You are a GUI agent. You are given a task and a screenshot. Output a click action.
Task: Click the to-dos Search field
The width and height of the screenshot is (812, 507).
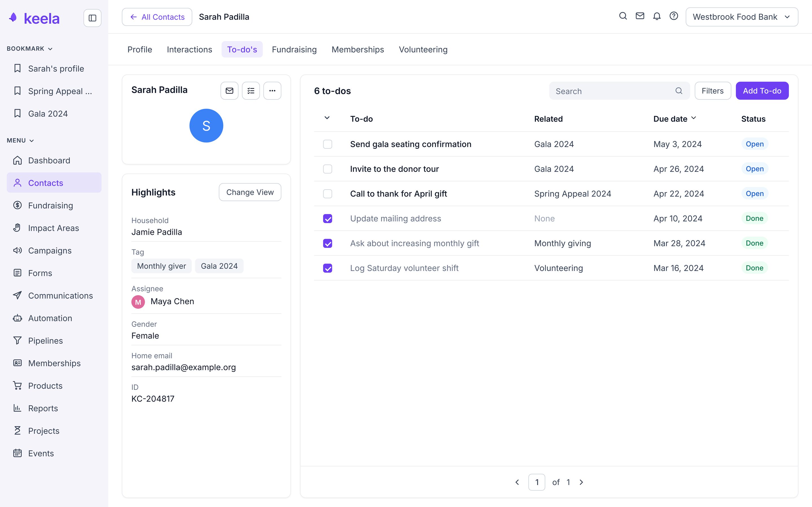pos(619,91)
